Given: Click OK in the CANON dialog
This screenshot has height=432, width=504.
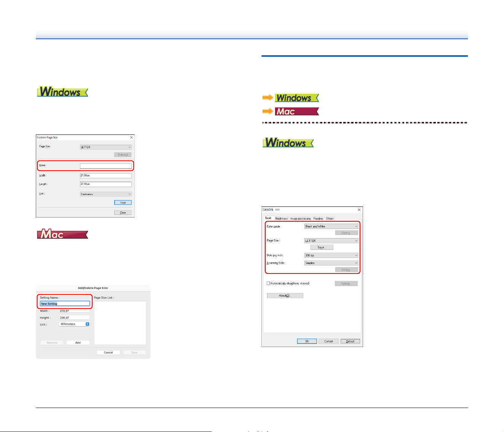Looking at the screenshot, I should [307, 341].
